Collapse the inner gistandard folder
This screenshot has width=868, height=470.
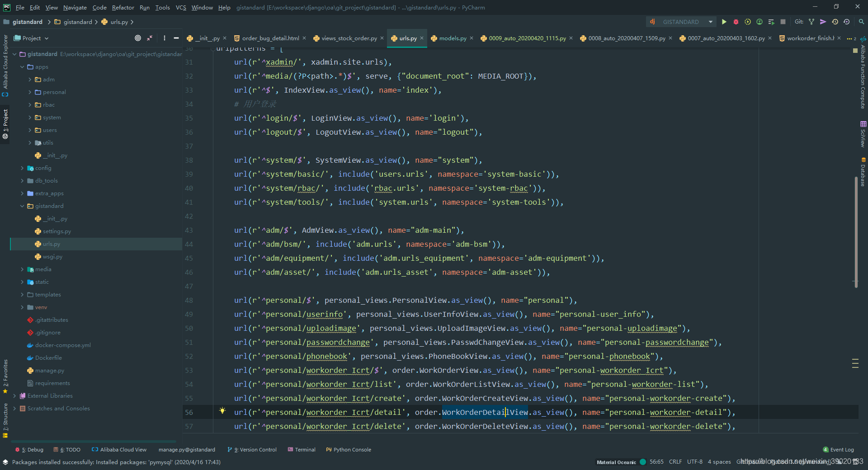[22, 206]
